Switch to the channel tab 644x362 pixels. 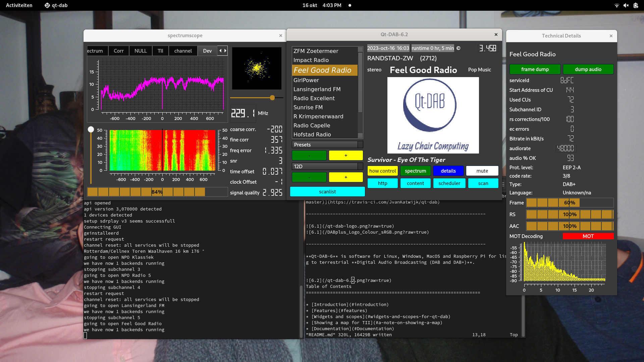(183, 51)
